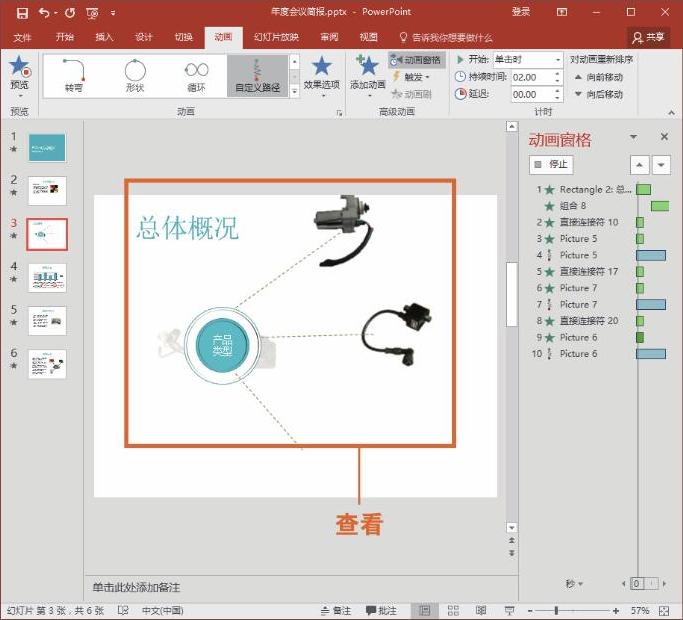Select the 循环 motion path effect
The width and height of the screenshot is (683, 620).
pyautogui.click(x=196, y=75)
